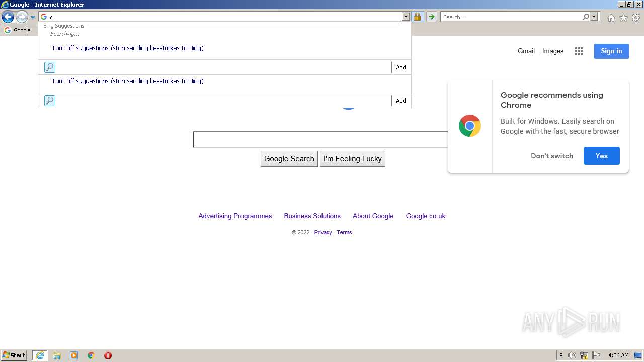
Task: Open the security lock icon report
Action: tap(417, 17)
